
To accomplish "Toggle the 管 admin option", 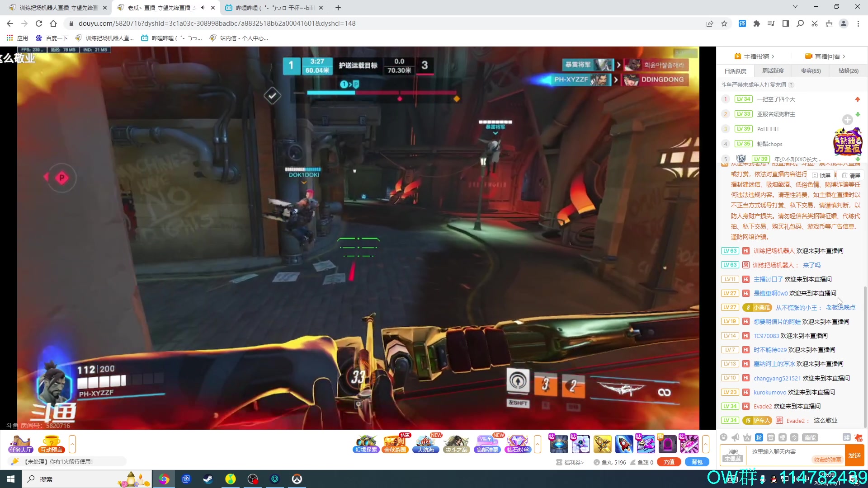I will pyautogui.click(x=771, y=437).
